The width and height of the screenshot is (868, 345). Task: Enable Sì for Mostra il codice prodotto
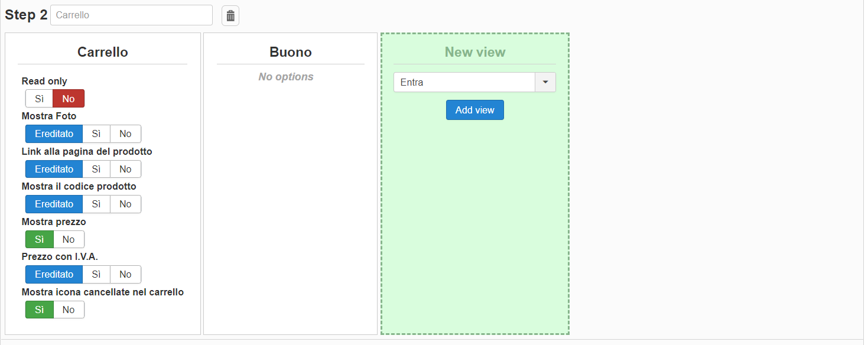click(x=96, y=204)
